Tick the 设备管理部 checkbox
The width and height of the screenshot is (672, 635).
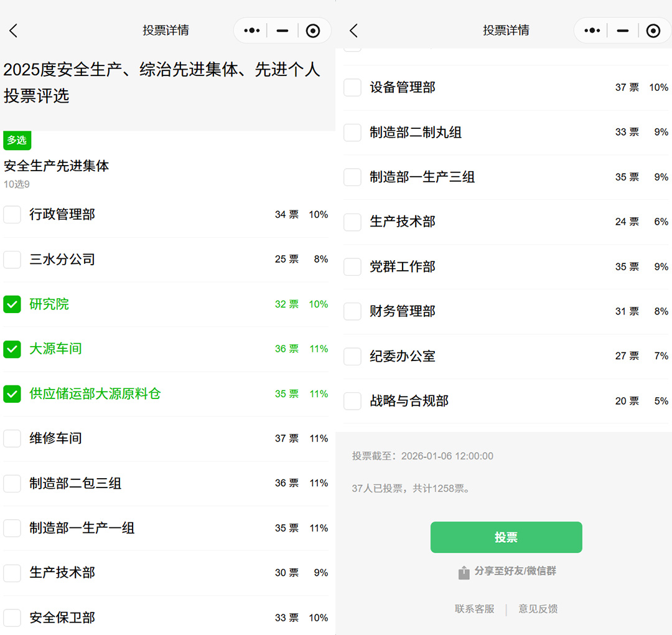tap(353, 88)
